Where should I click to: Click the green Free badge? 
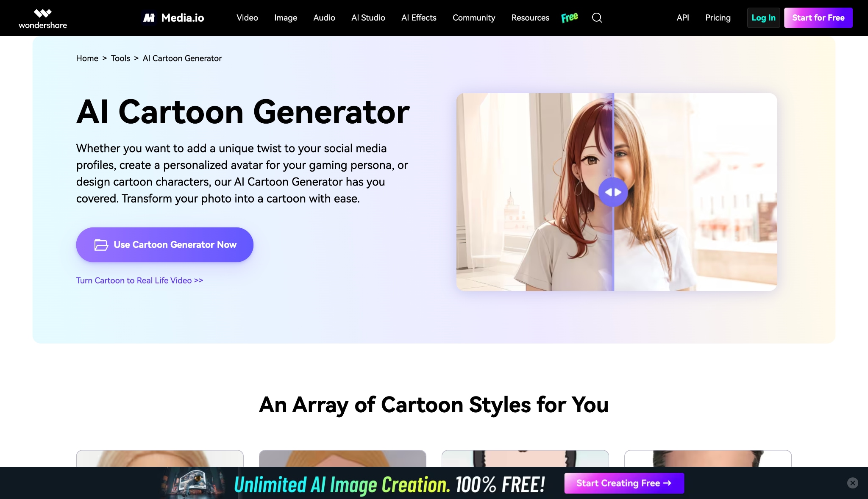tap(569, 17)
